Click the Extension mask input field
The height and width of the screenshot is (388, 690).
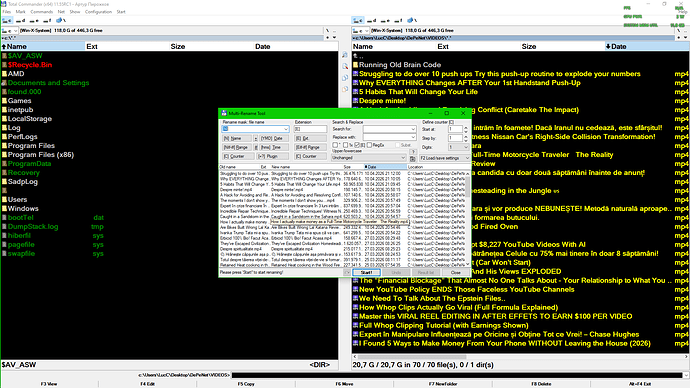coord(310,129)
